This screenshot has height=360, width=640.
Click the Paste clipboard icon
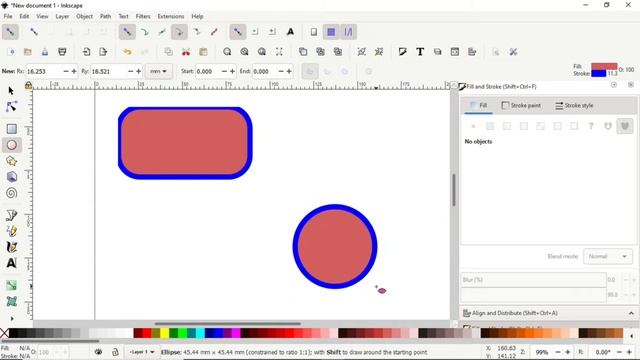pyautogui.click(x=203, y=52)
